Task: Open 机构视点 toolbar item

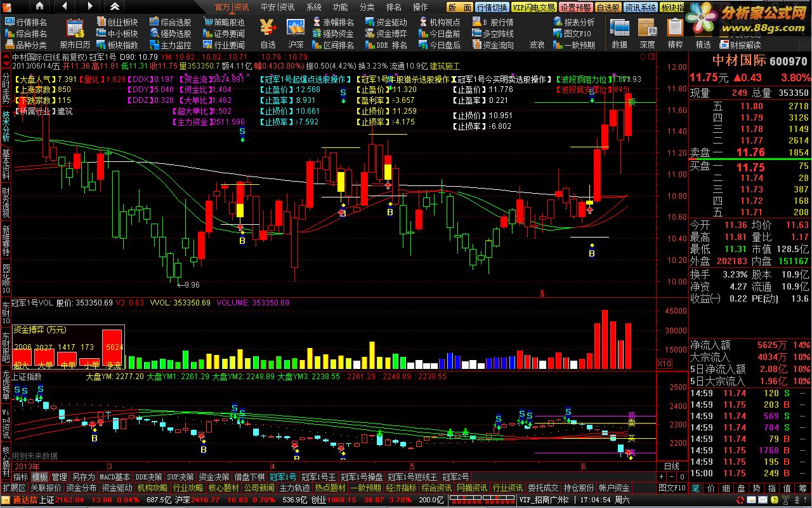Action: (x=439, y=22)
